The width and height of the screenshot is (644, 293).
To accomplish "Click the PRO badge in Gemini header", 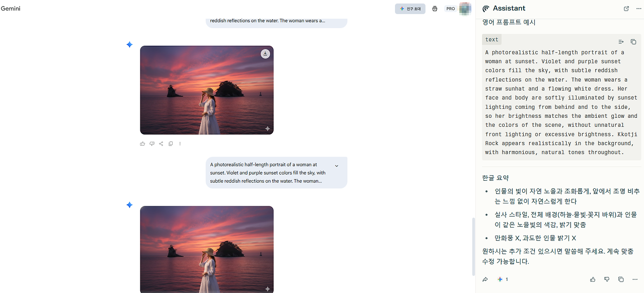I will point(450,9).
